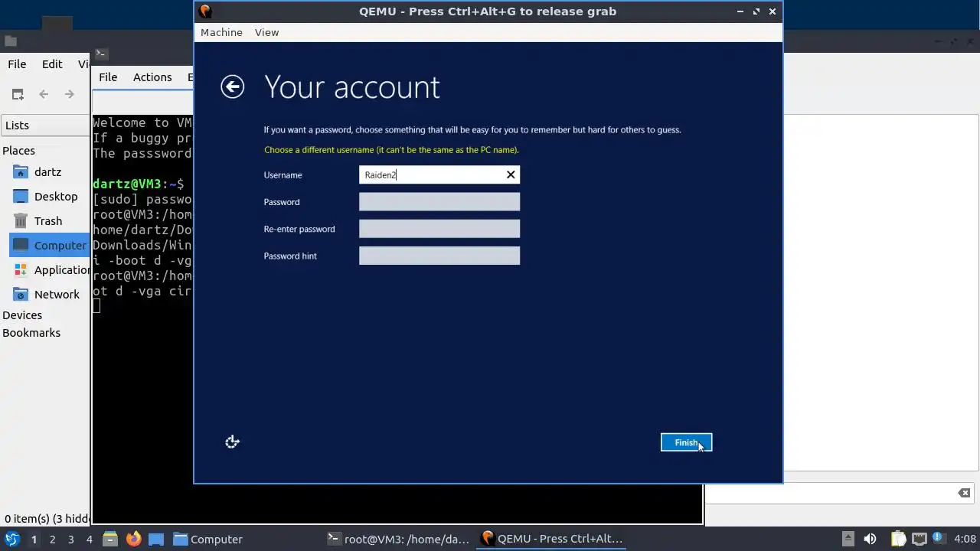Open the start menu bird icon
The image size is (980, 551).
[11, 539]
